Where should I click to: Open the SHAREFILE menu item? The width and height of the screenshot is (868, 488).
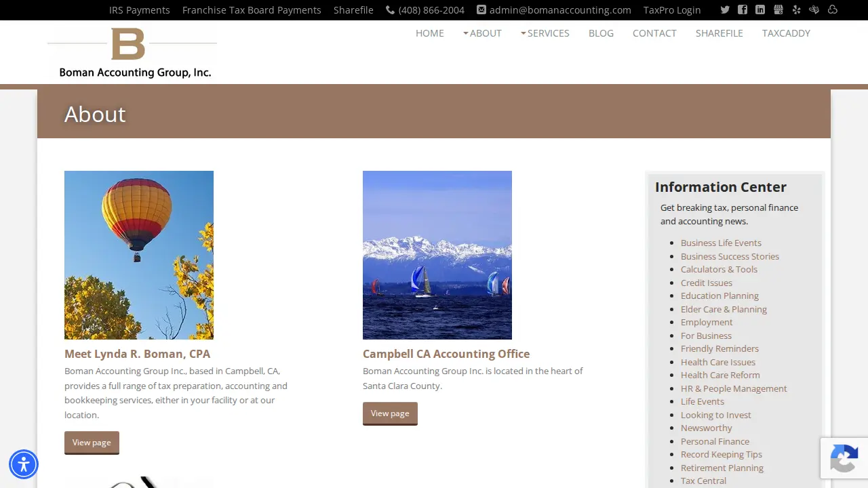(719, 33)
